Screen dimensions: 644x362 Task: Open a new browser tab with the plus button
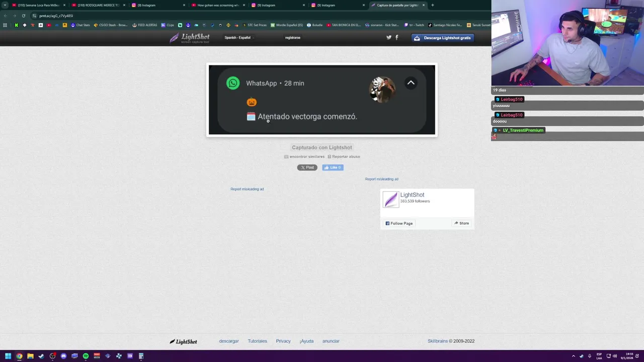coord(433,5)
